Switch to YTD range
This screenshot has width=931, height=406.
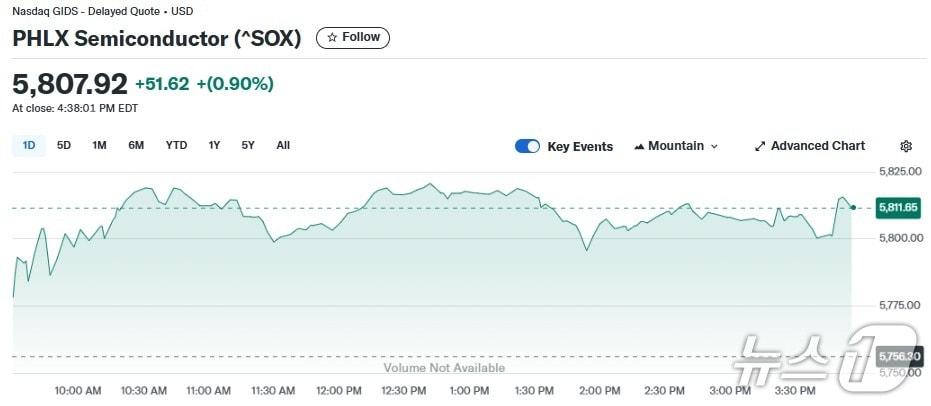(x=176, y=145)
